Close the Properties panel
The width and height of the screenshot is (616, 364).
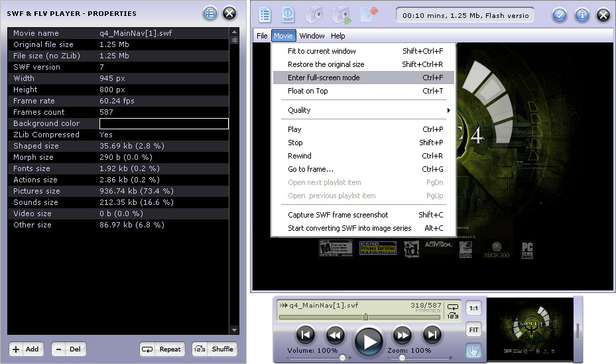click(x=229, y=14)
